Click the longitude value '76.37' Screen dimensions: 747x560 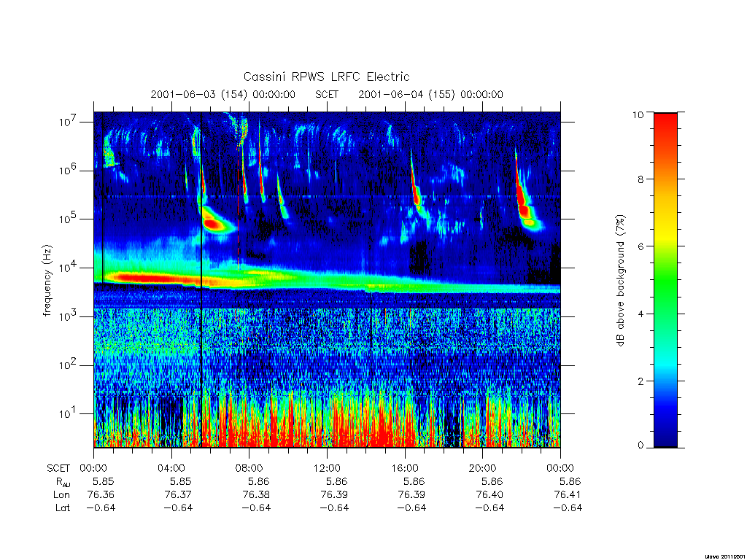pos(178,495)
